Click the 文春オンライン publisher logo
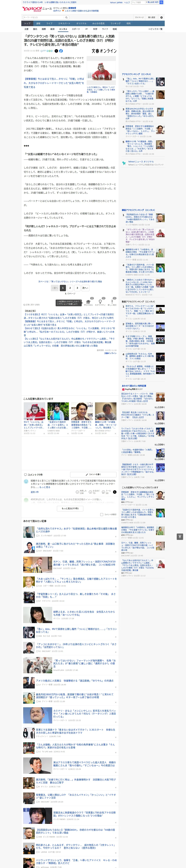Viewport: 186px width, 868px height. [104, 51]
